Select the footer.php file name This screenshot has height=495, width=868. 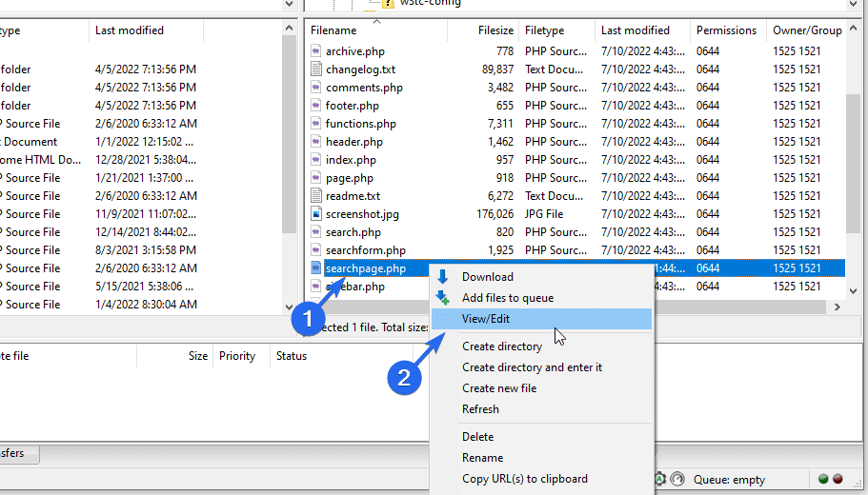(353, 106)
